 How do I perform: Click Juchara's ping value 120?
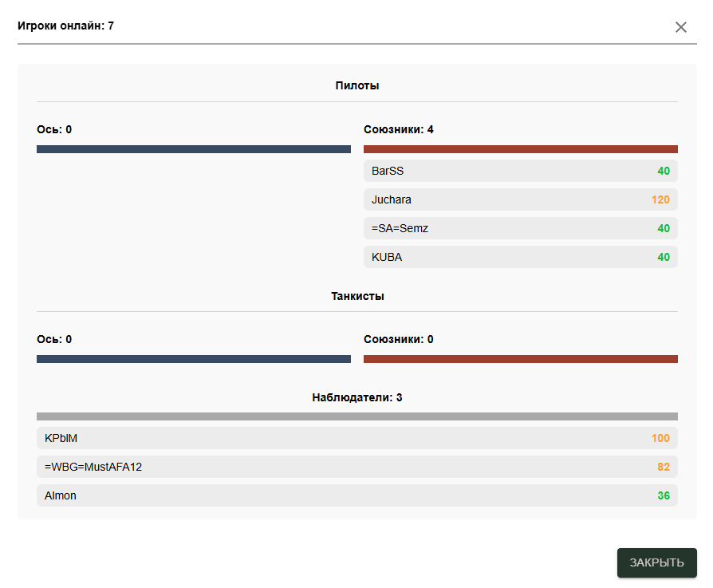(x=660, y=199)
